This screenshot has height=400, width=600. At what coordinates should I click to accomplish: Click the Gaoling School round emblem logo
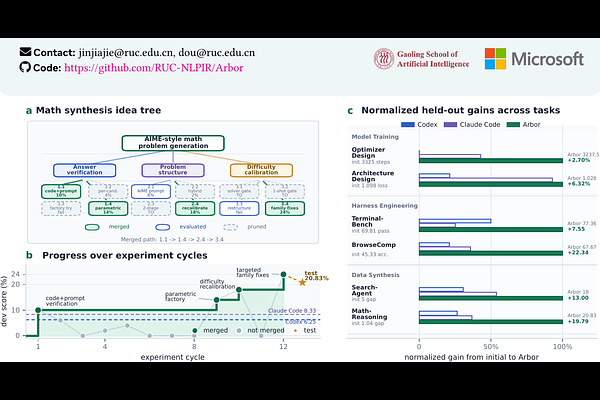pyautogui.click(x=384, y=59)
